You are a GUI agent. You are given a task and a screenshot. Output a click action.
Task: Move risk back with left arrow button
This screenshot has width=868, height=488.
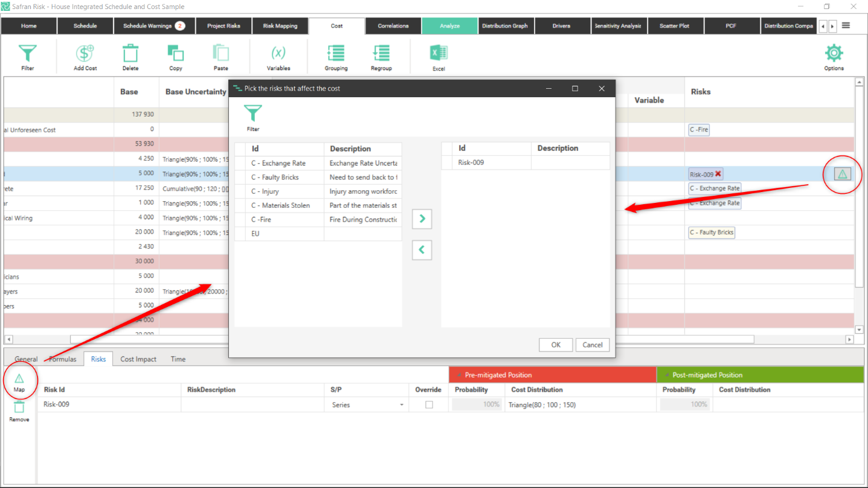point(422,249)
